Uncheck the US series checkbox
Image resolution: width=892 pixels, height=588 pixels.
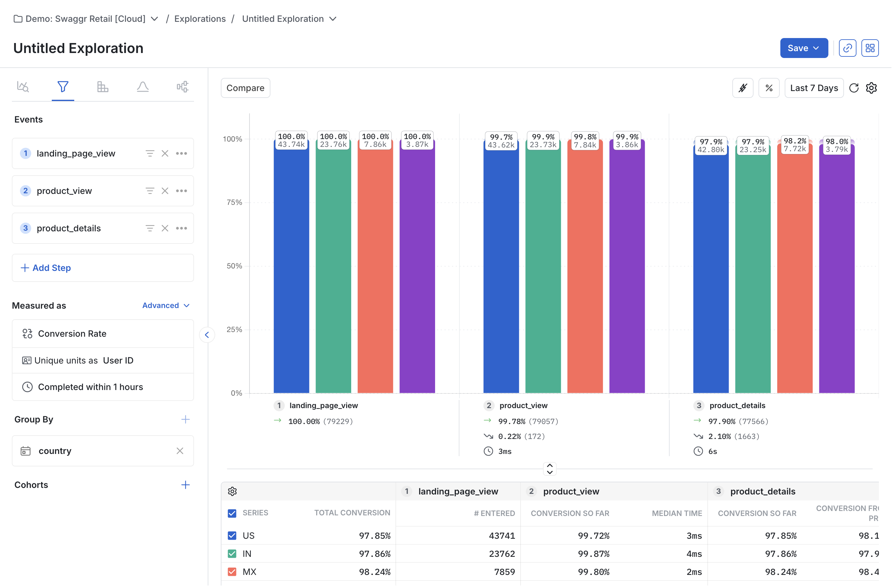pyautogui.click(x=232, y=536)
